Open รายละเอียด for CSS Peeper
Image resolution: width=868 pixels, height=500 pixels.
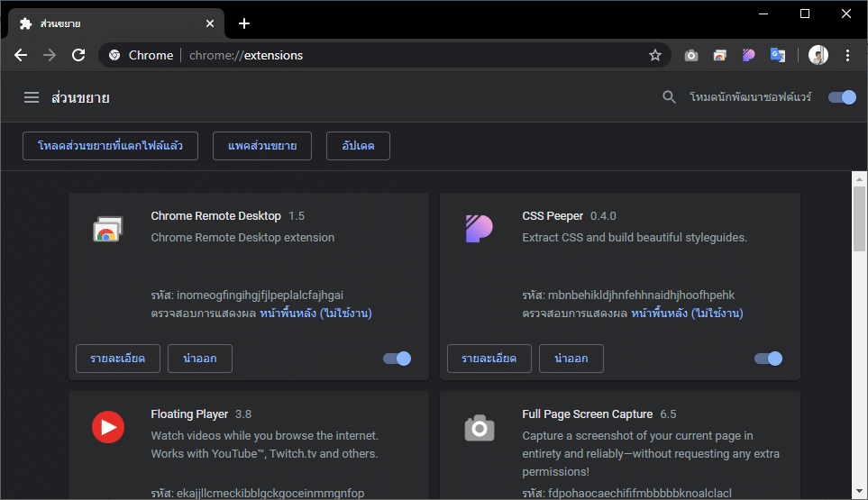[489, 359]
